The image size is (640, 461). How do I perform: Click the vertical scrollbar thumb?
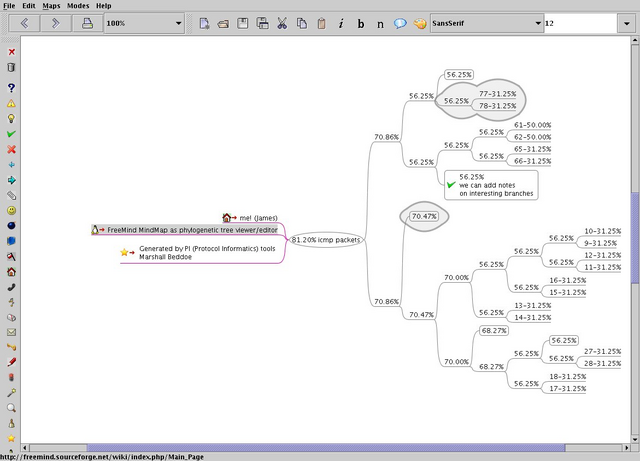(x=635, y=238)
